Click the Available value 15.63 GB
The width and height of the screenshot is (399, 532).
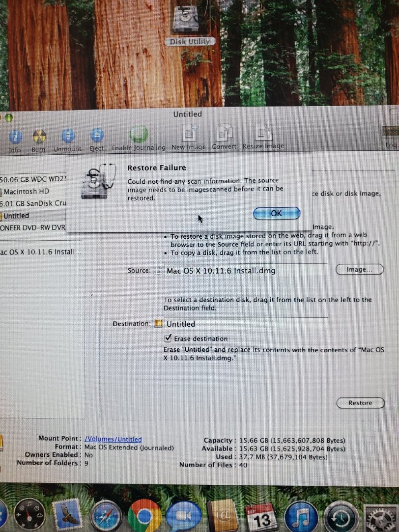coord(292,448)
